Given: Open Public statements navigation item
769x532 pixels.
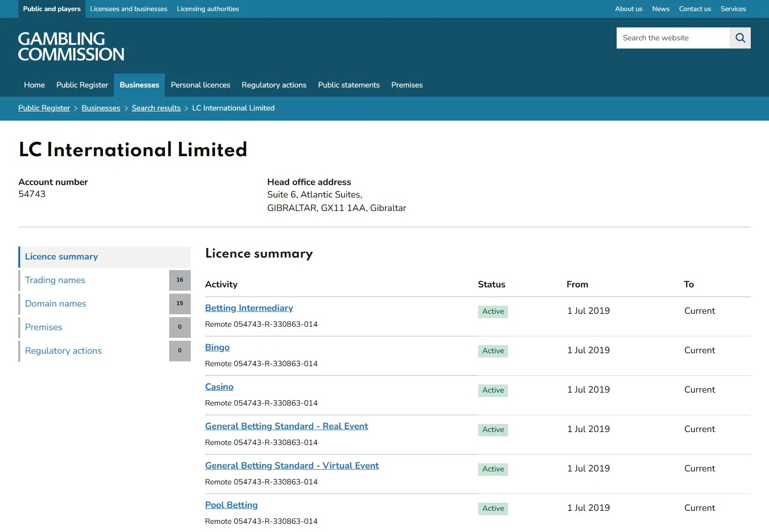Looking at the screenshot, I should (x=349, y=85).
